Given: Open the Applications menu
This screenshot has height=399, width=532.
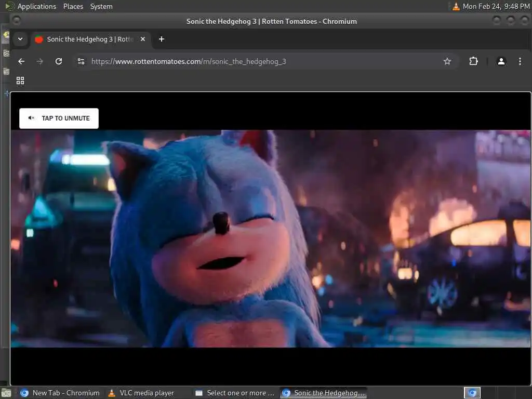Looking at the screenshot, I should (37, 6).
